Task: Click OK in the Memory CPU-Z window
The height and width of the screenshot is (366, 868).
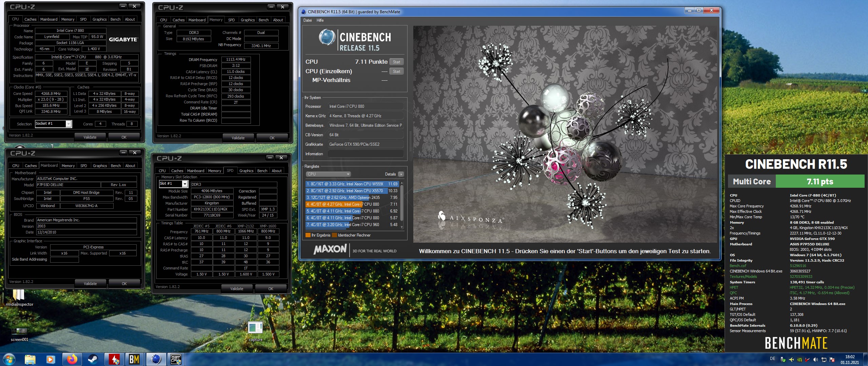Action: (x=272, y=138)
